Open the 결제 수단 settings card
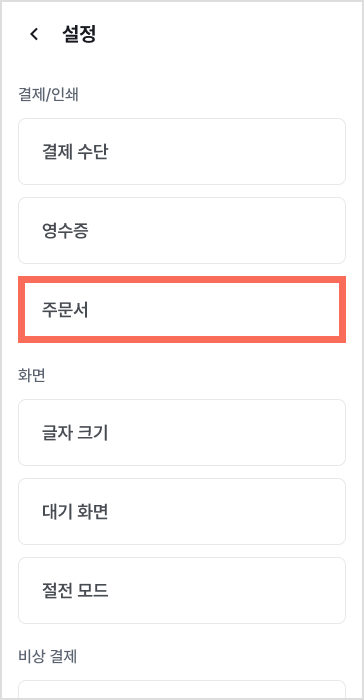The height and width of the screenshot is (700, 364). 182,151
